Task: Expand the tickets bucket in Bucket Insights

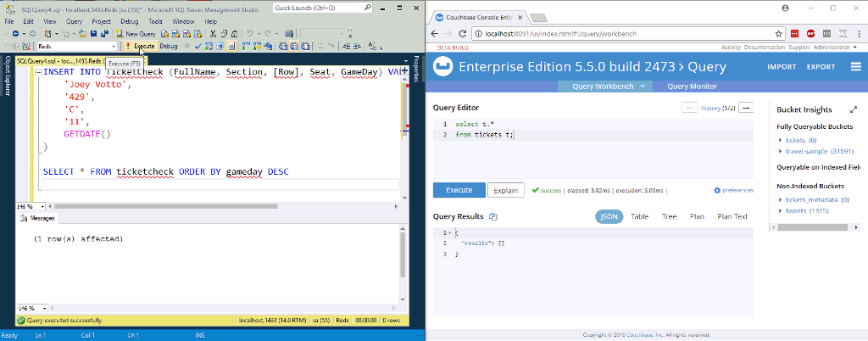Action: [781, 140]
